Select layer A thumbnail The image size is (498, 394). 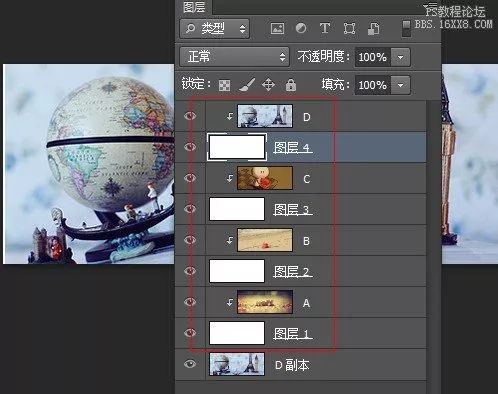[x=265, y=302]
